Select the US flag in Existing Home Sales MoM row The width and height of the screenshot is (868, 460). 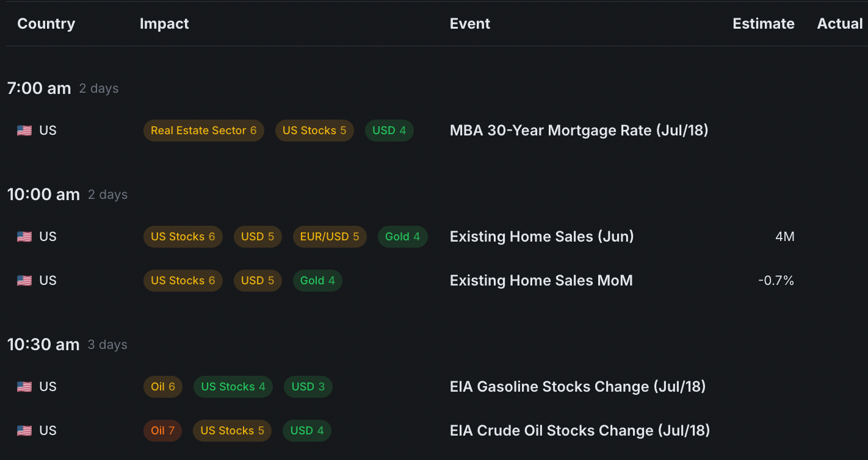click(x=24, y=281)
